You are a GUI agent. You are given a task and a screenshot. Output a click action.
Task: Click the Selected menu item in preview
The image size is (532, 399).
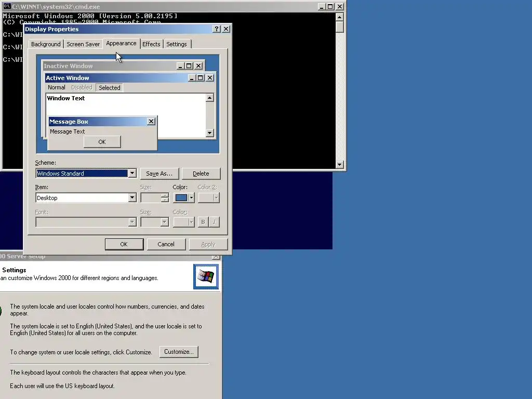coord(109,87)
